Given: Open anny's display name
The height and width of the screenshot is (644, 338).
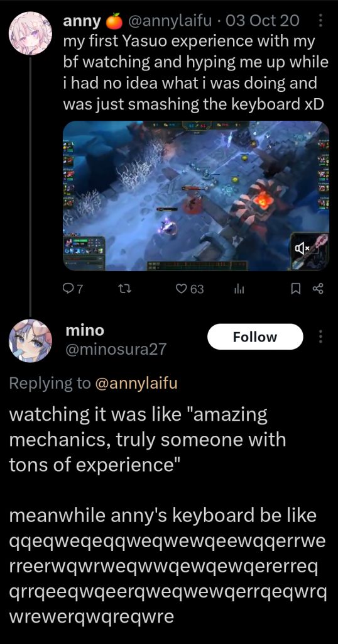Looking at the screenshot, I should point(82,21).
